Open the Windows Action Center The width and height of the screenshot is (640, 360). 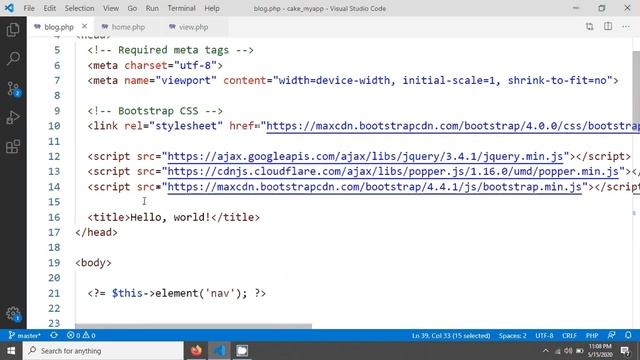pyautogui.click(x=625, y=351)
